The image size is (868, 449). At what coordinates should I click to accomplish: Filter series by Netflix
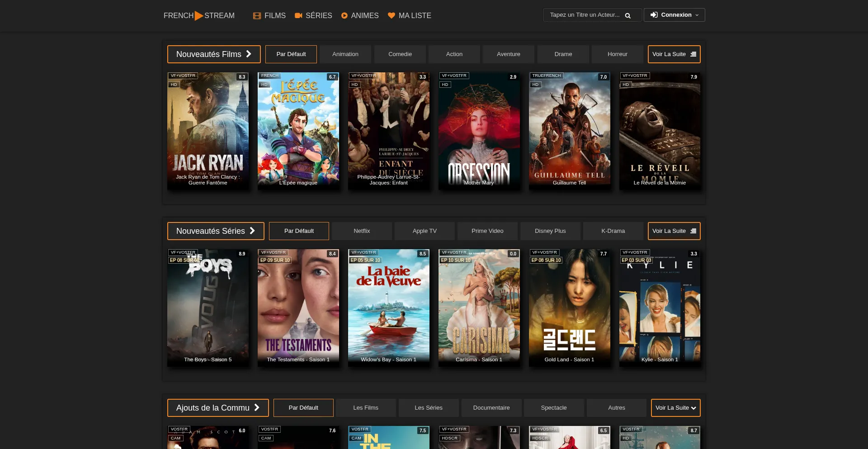362,231
